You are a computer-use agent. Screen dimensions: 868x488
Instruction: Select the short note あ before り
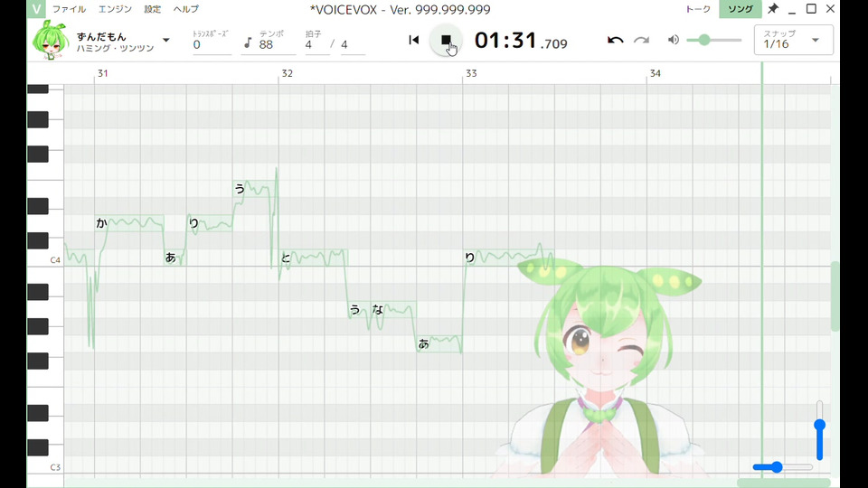click(175, 258)
